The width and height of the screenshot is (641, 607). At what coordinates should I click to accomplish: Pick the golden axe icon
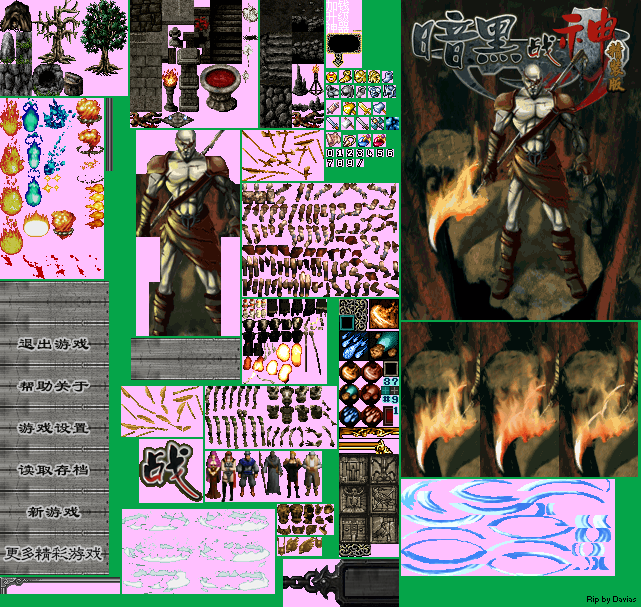(x=350, y=108)
